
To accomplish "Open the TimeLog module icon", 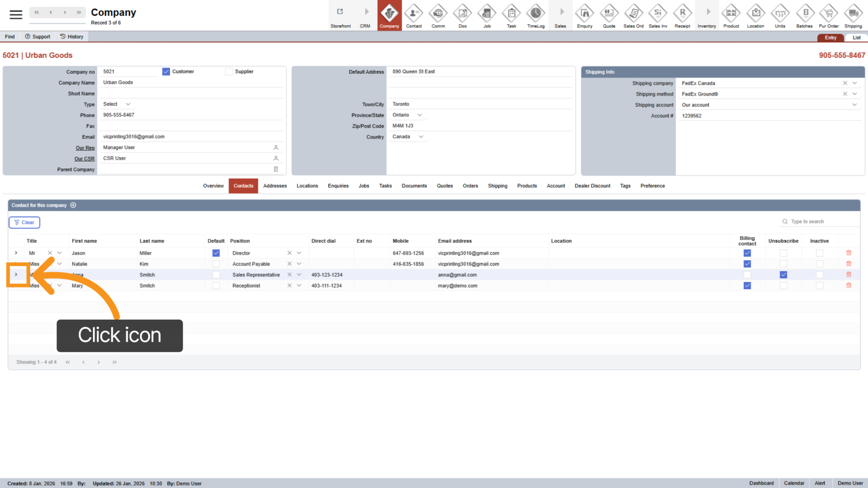I will [x=535, y=15].
